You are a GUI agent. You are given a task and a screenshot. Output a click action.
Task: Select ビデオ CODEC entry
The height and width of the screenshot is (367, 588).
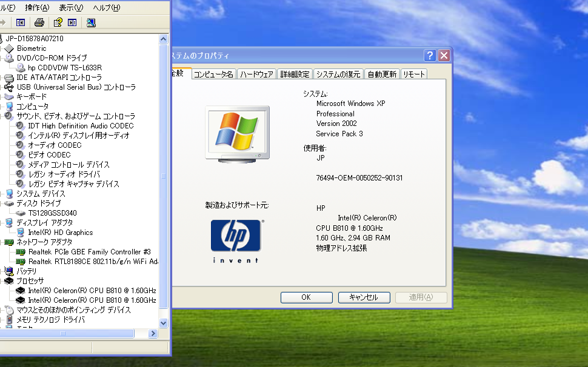pyautogui.click(x=49, y=155)
